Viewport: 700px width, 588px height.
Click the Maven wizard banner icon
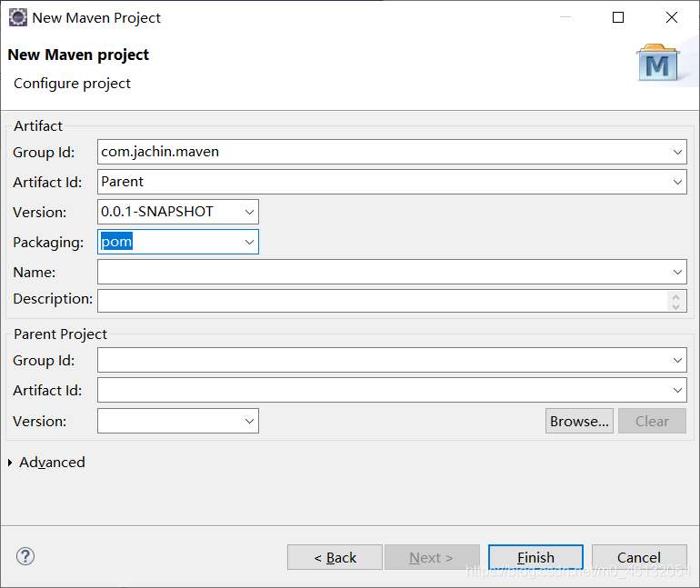tap(658, 64)
